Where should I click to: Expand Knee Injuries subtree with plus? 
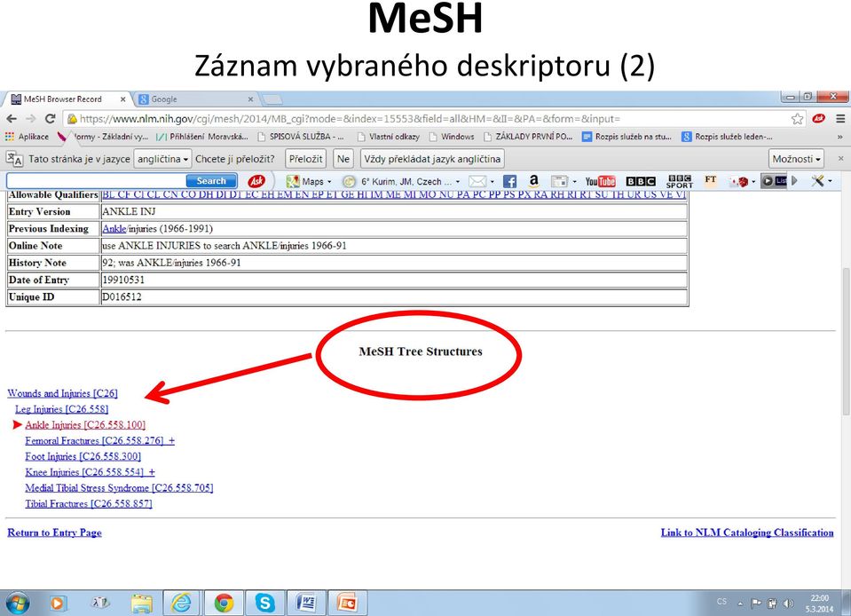point(152,472)
